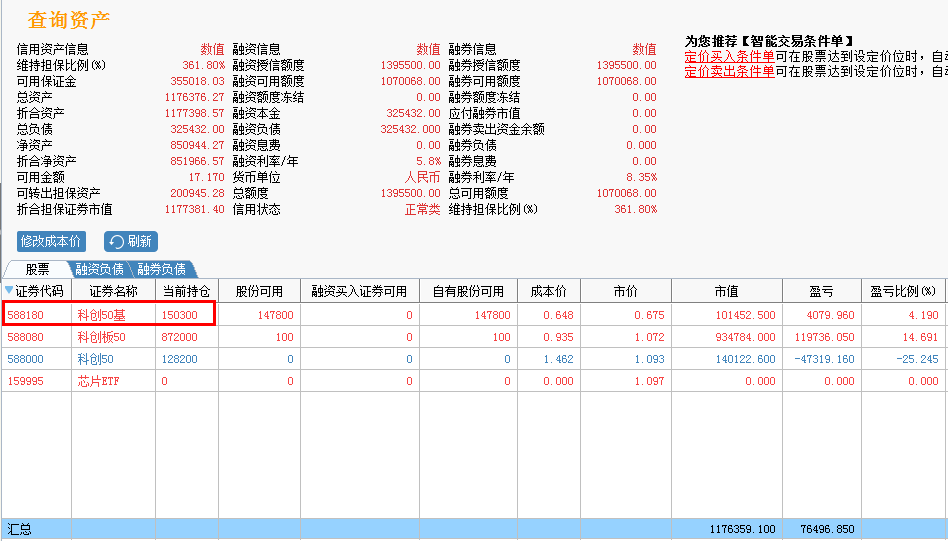Click market price 1.072
Image resolution: width=948 pixels, height=541 pixels.
coord(649,337)
